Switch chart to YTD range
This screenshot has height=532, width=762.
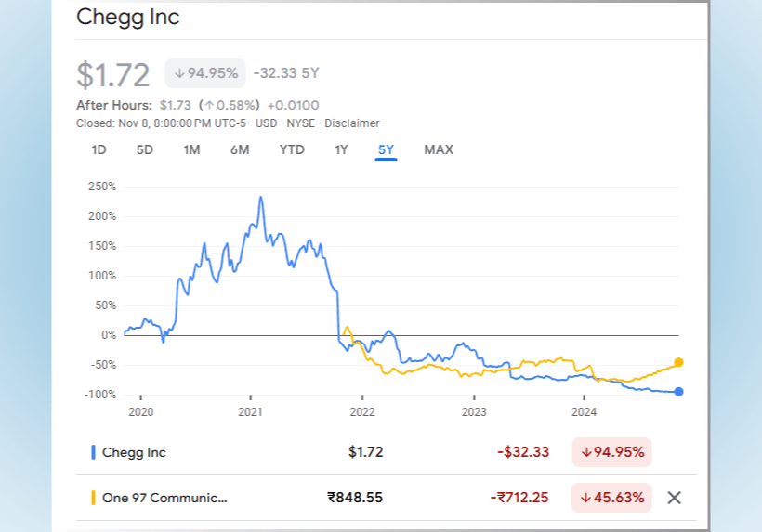(x=292, y=149)
